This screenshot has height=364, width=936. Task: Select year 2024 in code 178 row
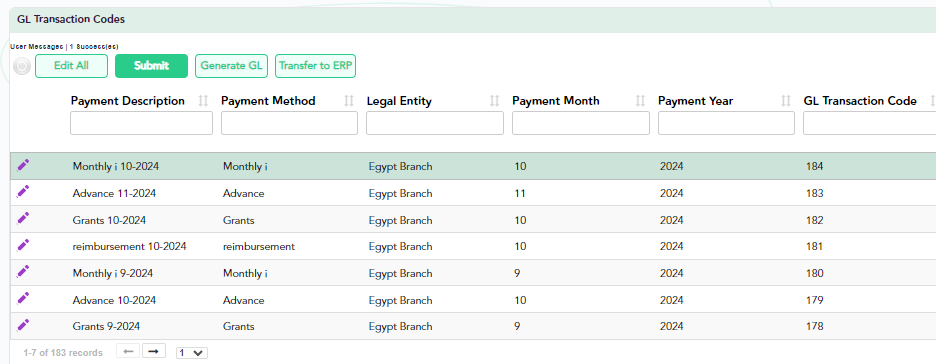pos(672,326)
